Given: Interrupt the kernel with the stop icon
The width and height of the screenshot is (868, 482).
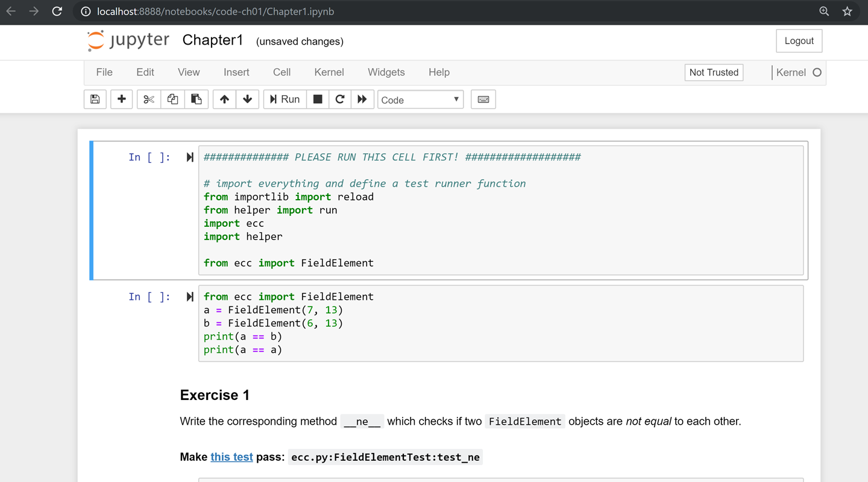Looking at the screenshot, I should click(x=318, y=100).
